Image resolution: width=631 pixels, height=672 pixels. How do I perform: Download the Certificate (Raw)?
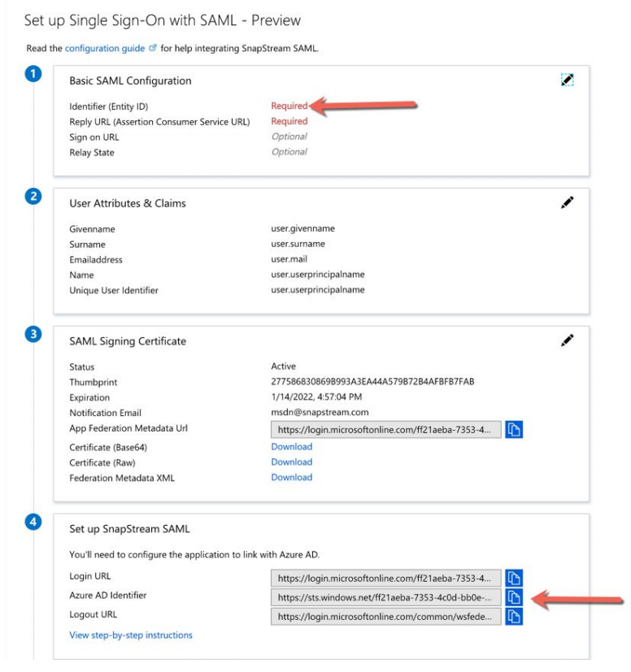[x=292, y=462]
